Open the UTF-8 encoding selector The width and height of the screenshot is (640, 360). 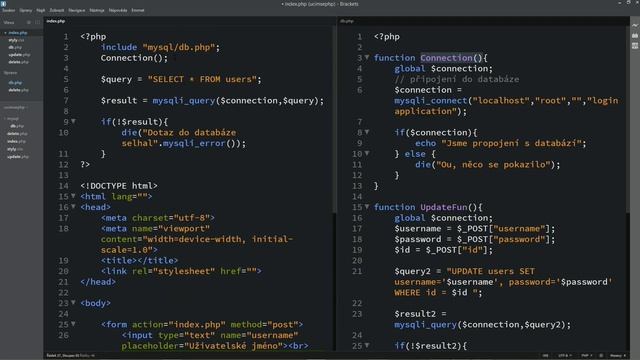(565, 356)
